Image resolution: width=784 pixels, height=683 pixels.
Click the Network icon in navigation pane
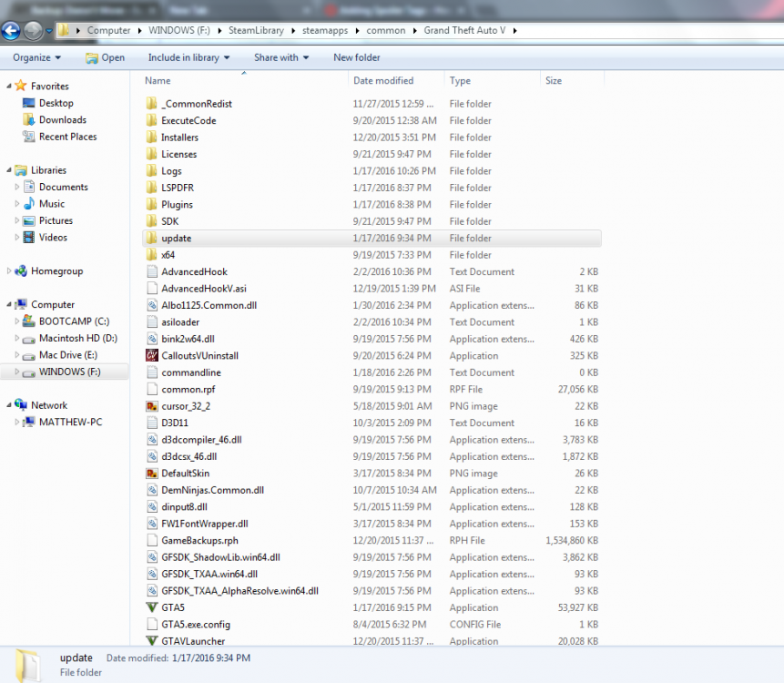pyautogui.click(x=21, y=405)
